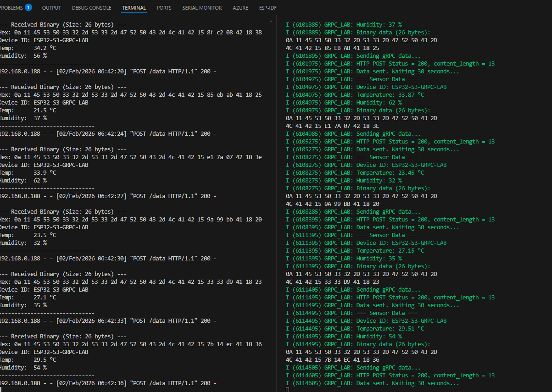Click the POST log stamped 06:42:33
Viewport: 552px width, 392px height.
(108, 321)
